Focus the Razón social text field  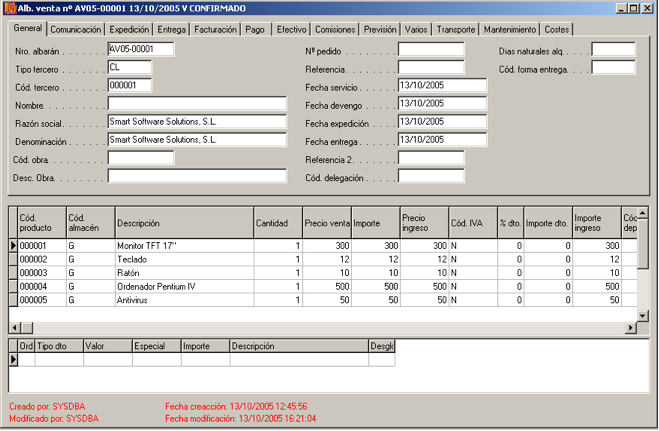click(x=196, y=122)
